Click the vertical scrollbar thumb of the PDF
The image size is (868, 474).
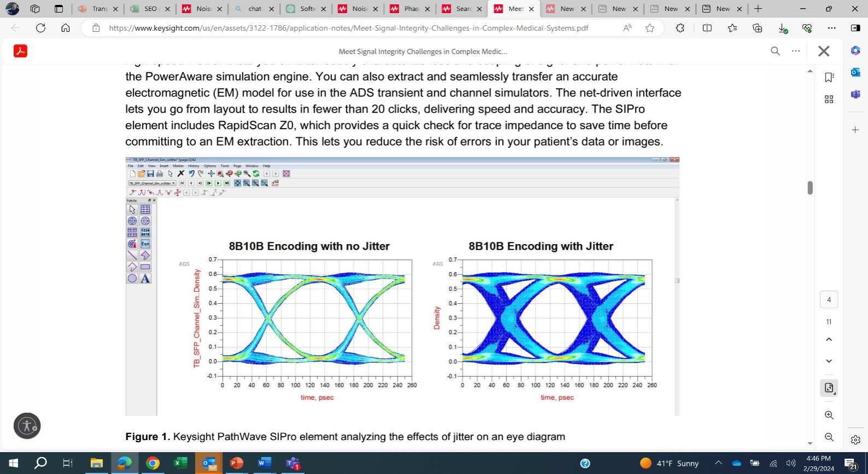pyautogui.click(x=810, y=188)
